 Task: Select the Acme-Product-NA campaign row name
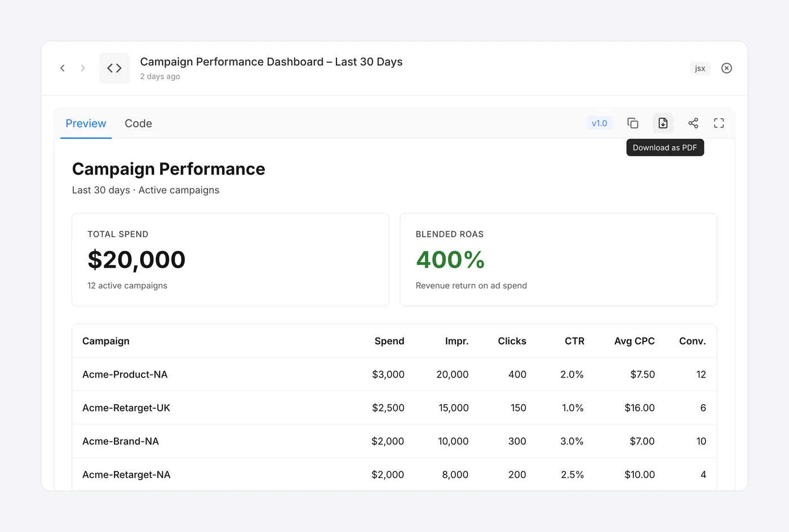(x=125, y=374)
